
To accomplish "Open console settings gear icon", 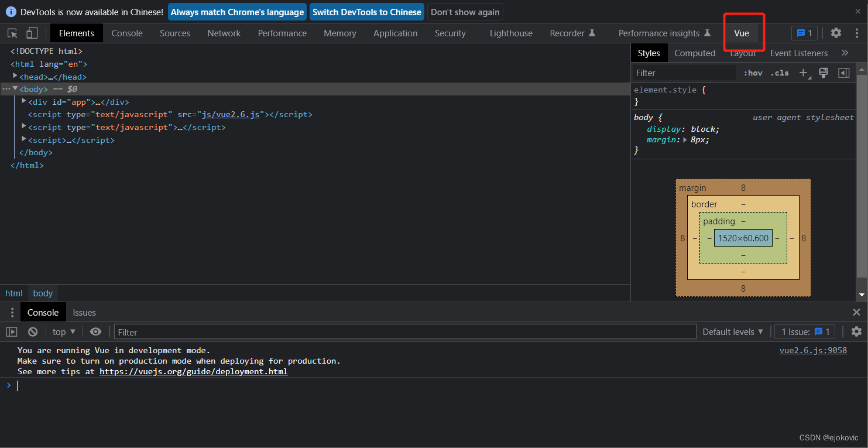I will 856,331.
